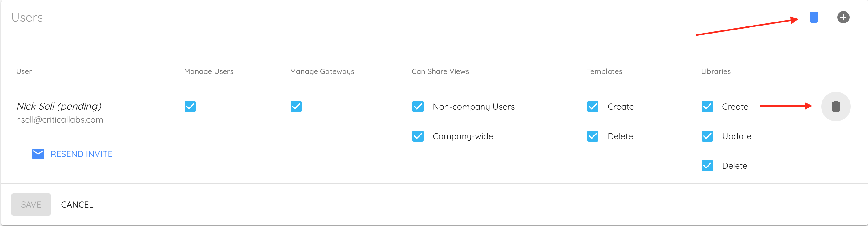Click the CANCEL button
This screenshot has width=868, height=226.
coord(77,204)
